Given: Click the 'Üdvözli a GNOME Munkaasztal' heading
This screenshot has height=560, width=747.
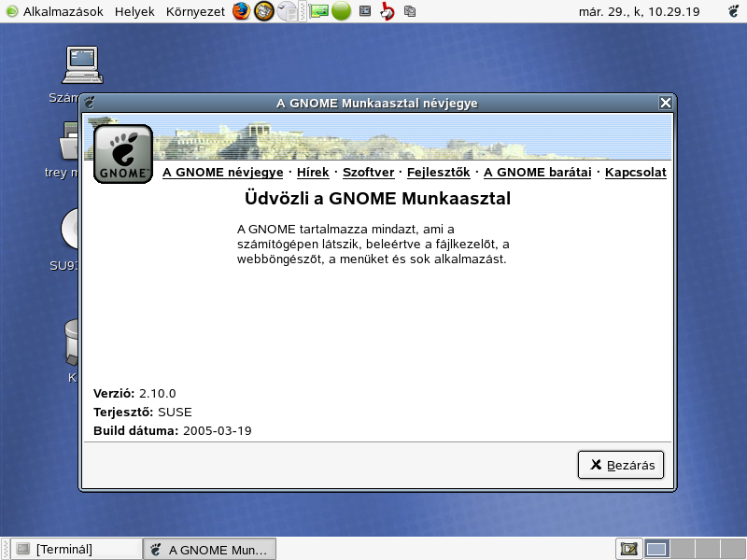Looking at the screenshot, I should tap(377, 198).
